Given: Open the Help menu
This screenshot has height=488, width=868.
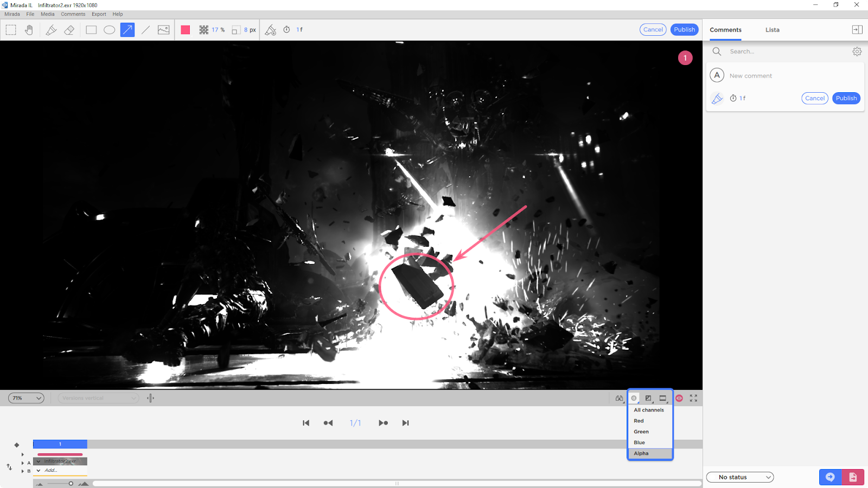Looking at the screenshot, I should (x=118, y=14).
